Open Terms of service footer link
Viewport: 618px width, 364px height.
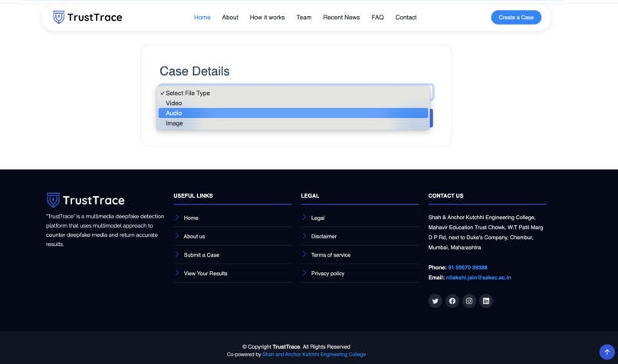click(330, 255)
